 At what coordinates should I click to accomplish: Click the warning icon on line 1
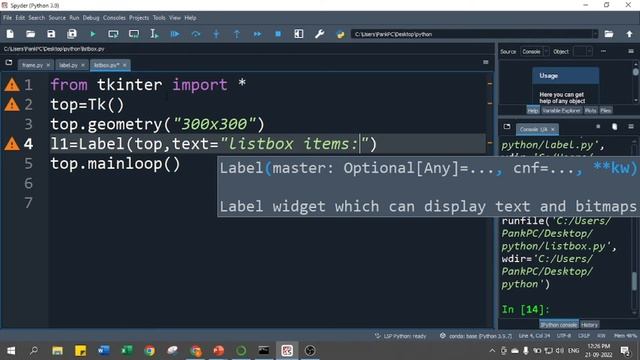coord(12,85)
